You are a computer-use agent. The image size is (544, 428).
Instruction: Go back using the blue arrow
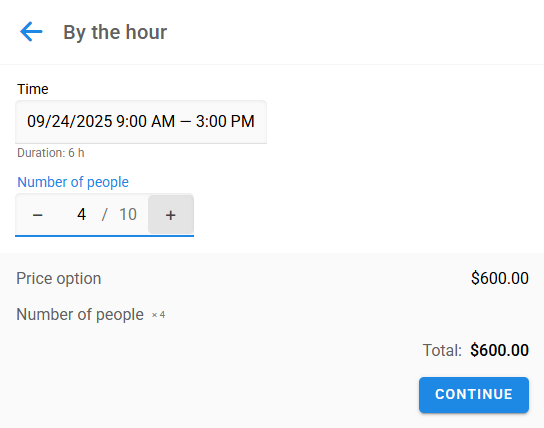point(31,32)
